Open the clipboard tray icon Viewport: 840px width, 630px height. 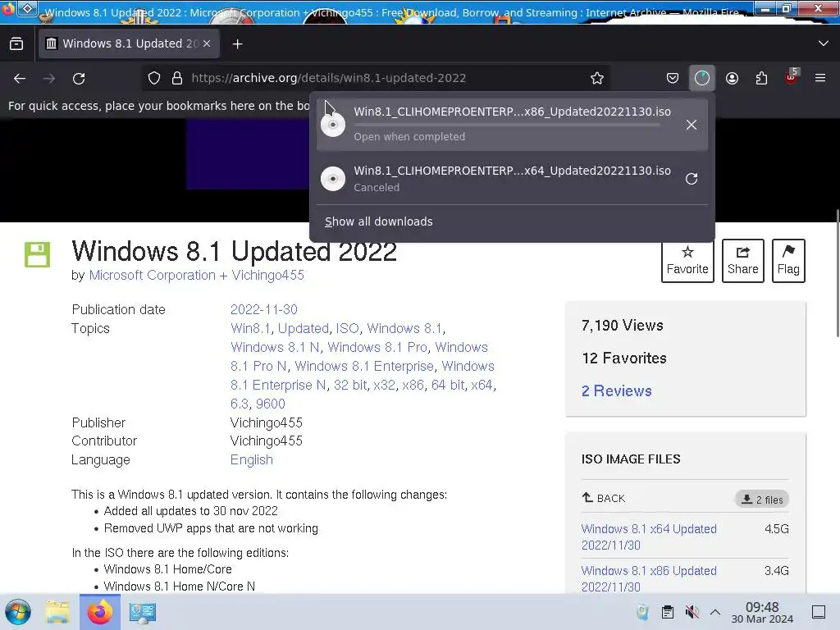[668, 612]
